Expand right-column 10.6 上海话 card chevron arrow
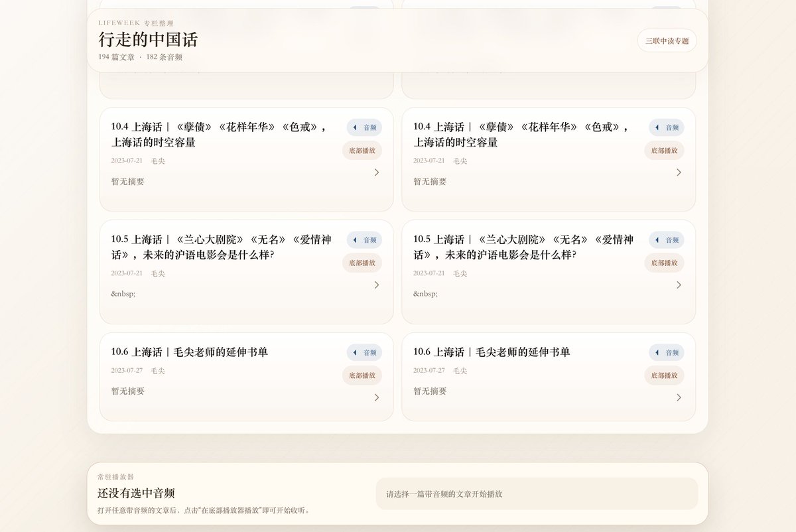This screenshot has width=796, height=532. coord(679,397)
